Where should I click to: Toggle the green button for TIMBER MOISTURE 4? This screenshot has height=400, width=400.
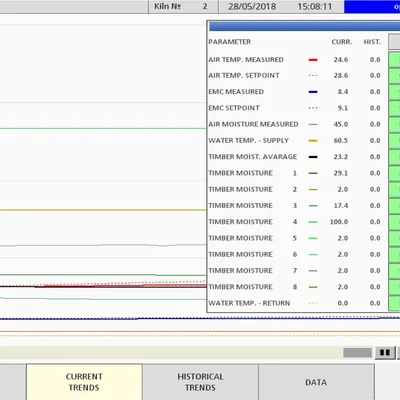coord(394,222)
